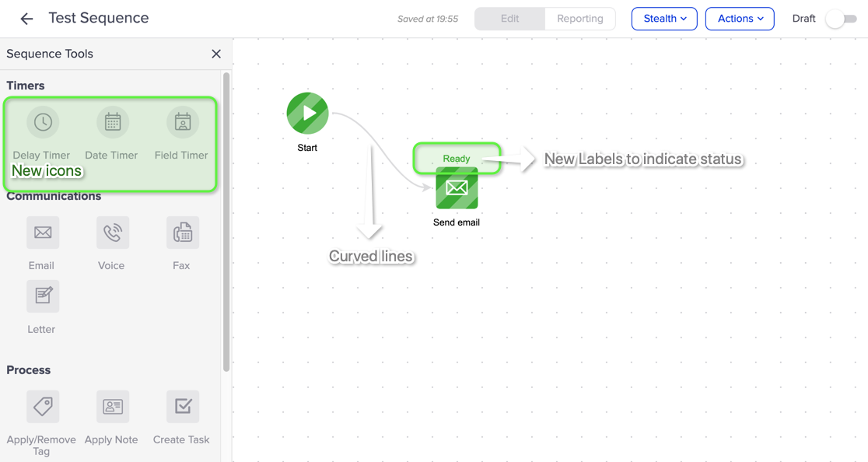Switch to the Edit tab
Image resolution: width=868 pixels, height=462 pixels.
pyautogui.click(x=510, y=19)
